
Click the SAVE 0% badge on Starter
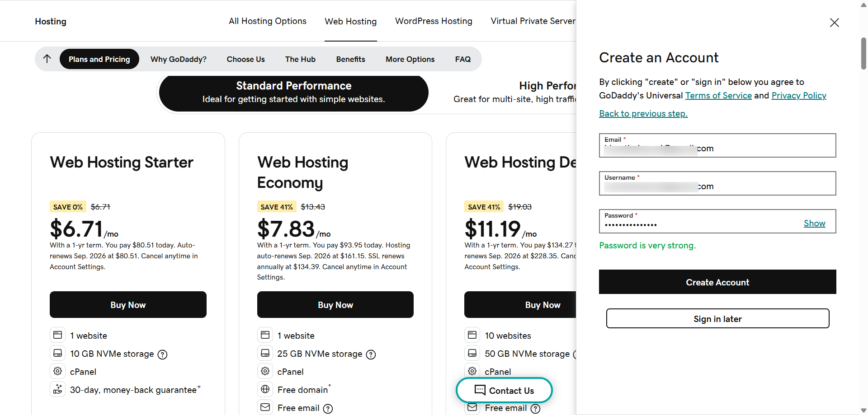click(x=68, y=207)
